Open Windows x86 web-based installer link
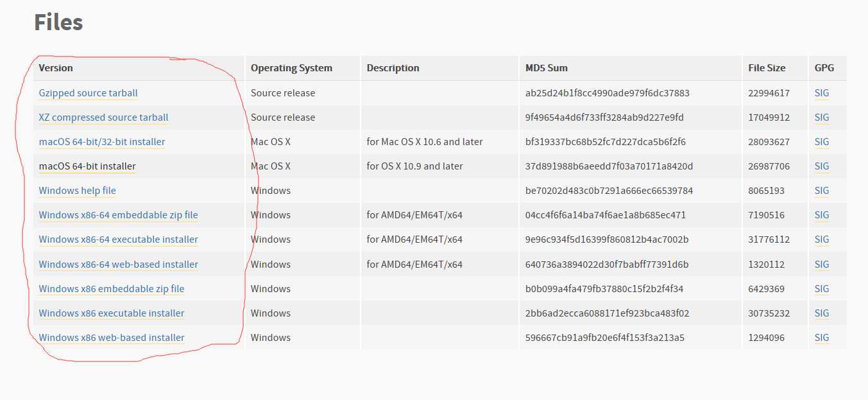This screenshot has height=400, width=868. tap(111, 338)
